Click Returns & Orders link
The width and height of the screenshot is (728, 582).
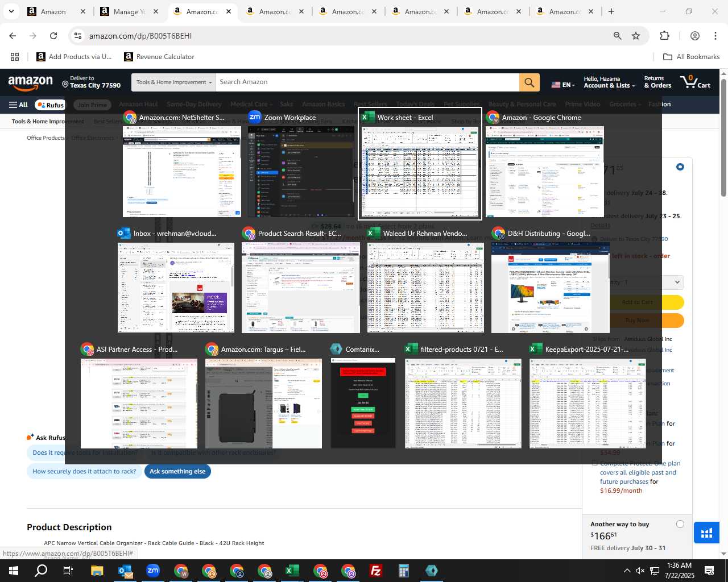657,82
